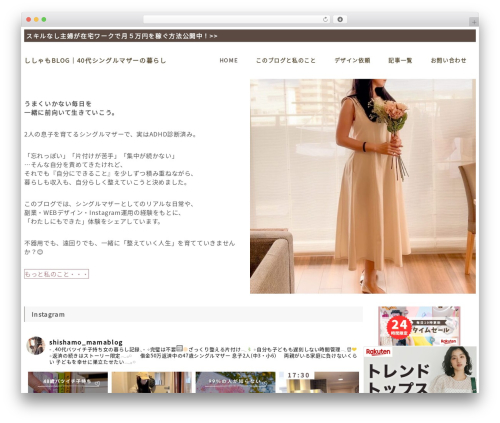This screenshot has height=423, width=500.
Task: Open the 記事一覧 menu item
Action: (x=400, y=60)
